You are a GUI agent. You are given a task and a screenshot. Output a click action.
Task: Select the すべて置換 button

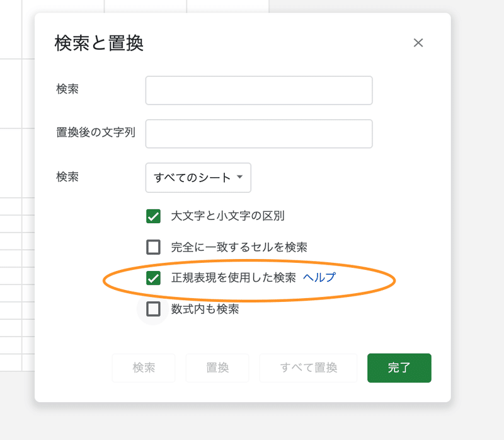tap(308, 368)
